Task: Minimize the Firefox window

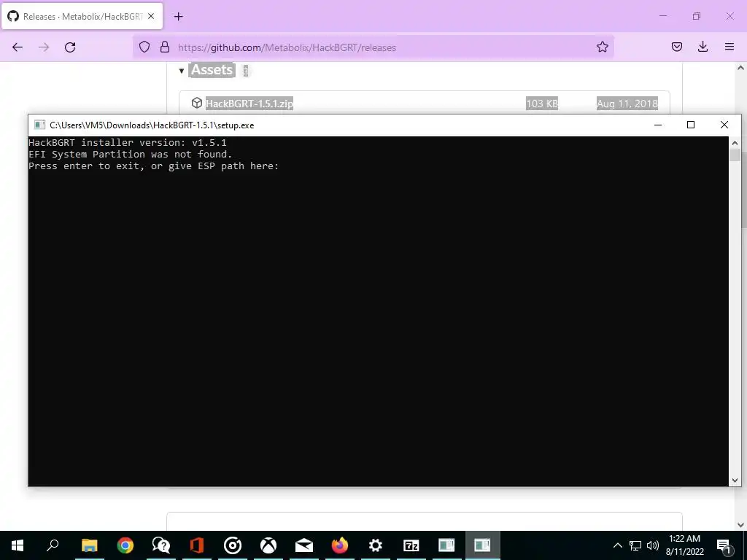Action: pos(662,16)
